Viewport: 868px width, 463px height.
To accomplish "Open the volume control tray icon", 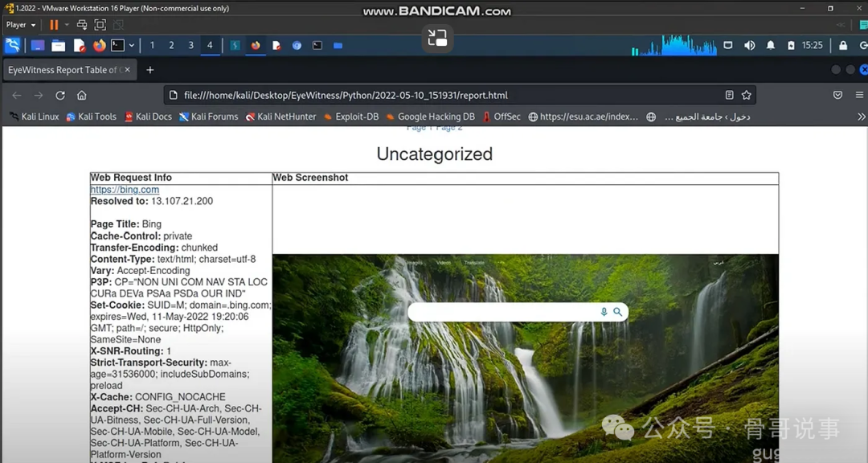I will [x=750, y=45].
